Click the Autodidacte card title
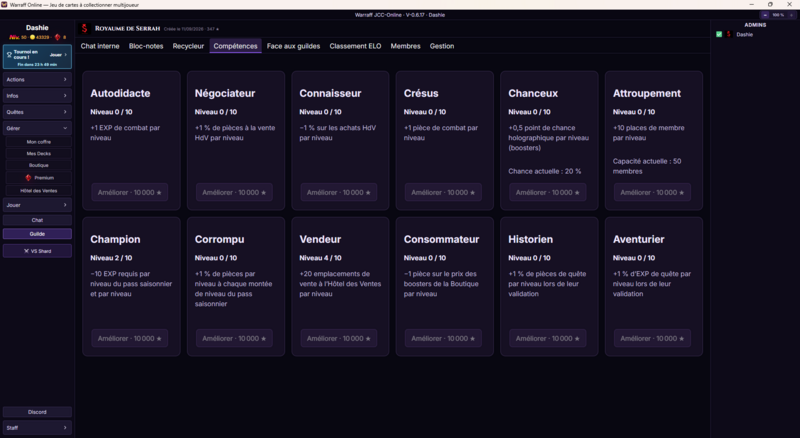 point(120,93)
